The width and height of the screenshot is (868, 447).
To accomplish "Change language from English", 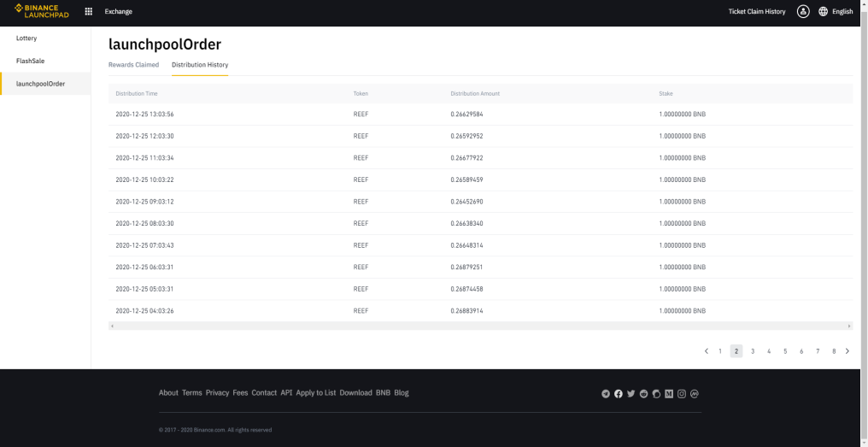I will (842, 12).
